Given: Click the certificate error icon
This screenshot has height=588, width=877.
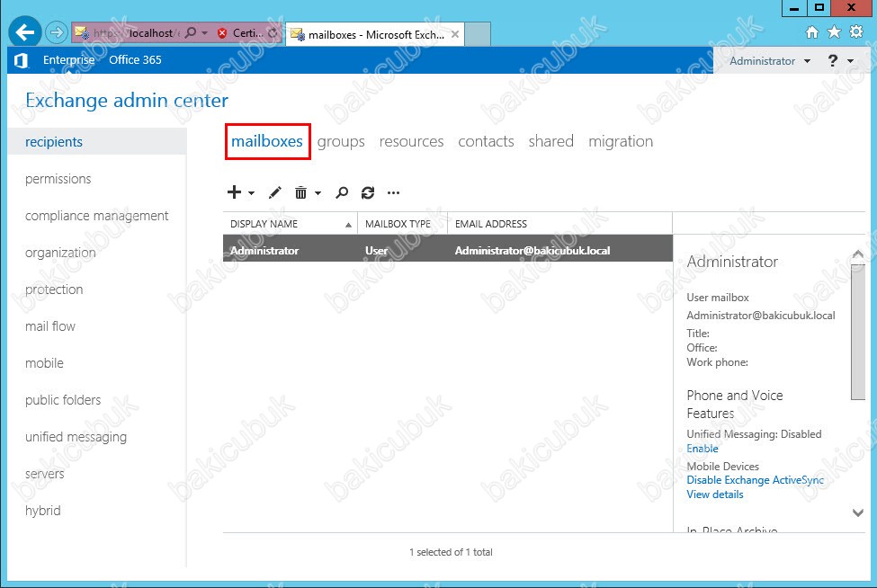Looking at the screenshot, I should click(x=222, y=33).
